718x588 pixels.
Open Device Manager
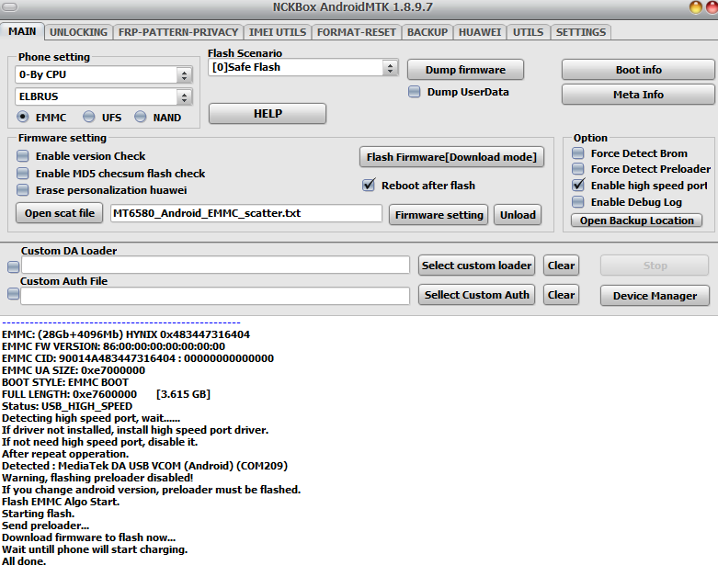[x=655, y=296]
